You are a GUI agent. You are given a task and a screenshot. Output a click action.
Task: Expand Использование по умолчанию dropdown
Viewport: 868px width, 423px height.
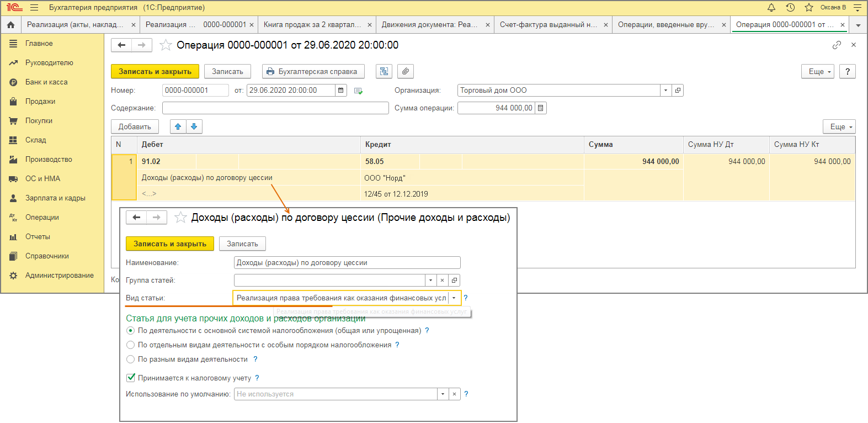point(443,394)
